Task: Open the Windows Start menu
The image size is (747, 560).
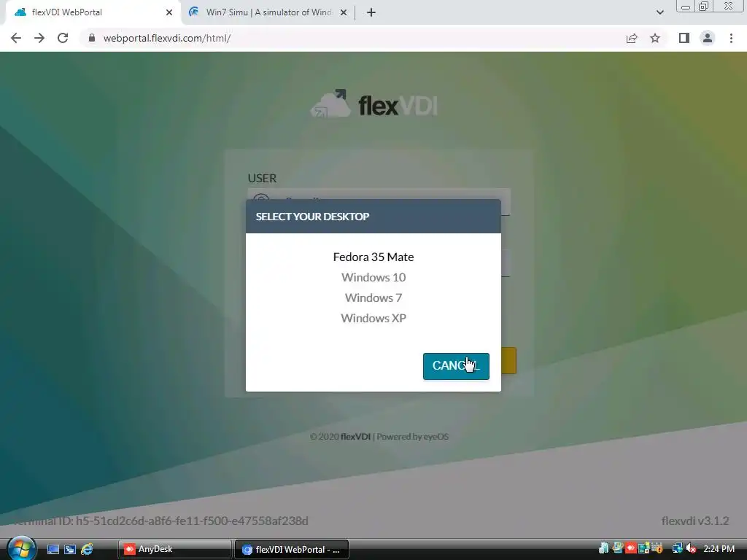Action: point(22,548)
